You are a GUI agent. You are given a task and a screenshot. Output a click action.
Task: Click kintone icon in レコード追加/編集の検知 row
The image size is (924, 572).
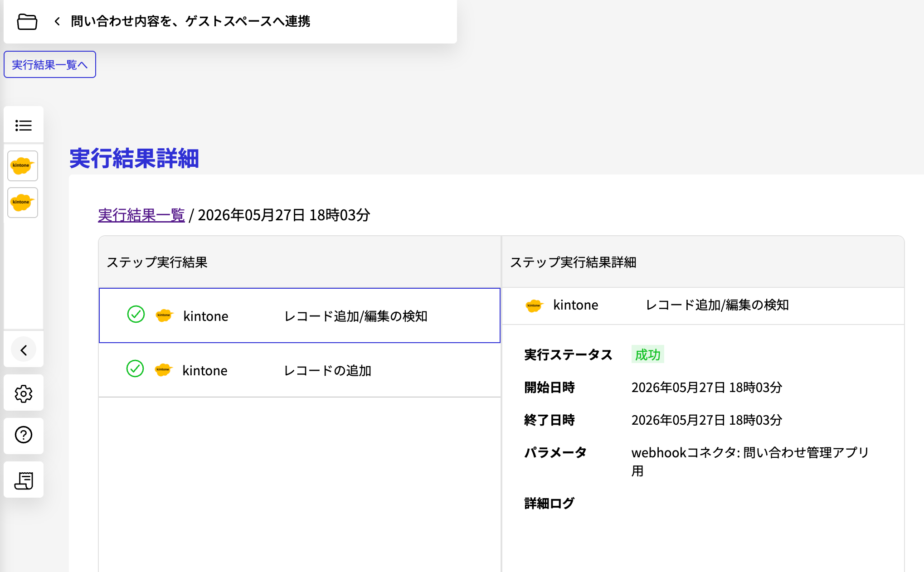pos(164,315)
